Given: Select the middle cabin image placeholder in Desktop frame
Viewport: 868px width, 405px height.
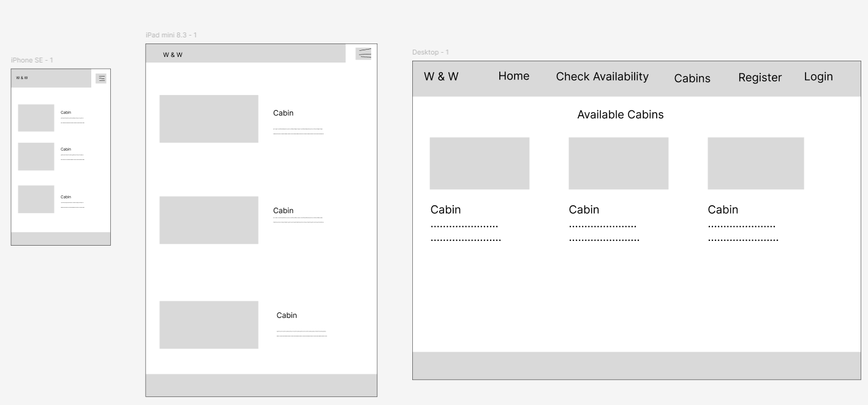Looking at the screenshot, I should (619, 163).
